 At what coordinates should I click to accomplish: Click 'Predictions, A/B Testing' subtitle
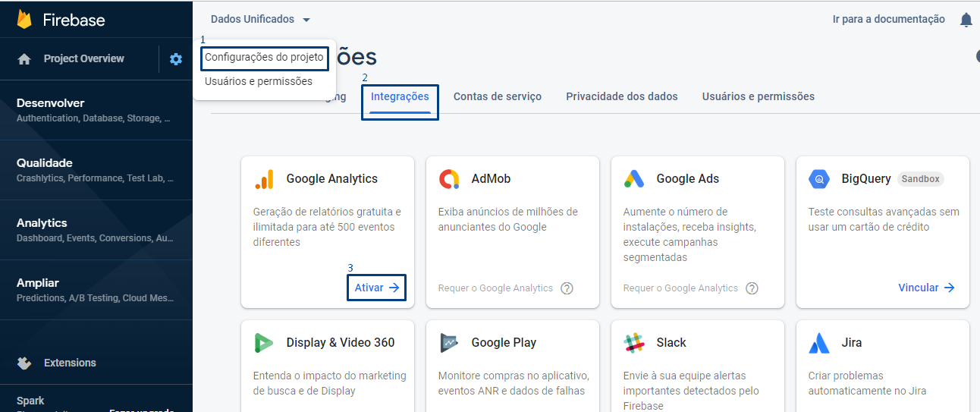click(96, 298)
